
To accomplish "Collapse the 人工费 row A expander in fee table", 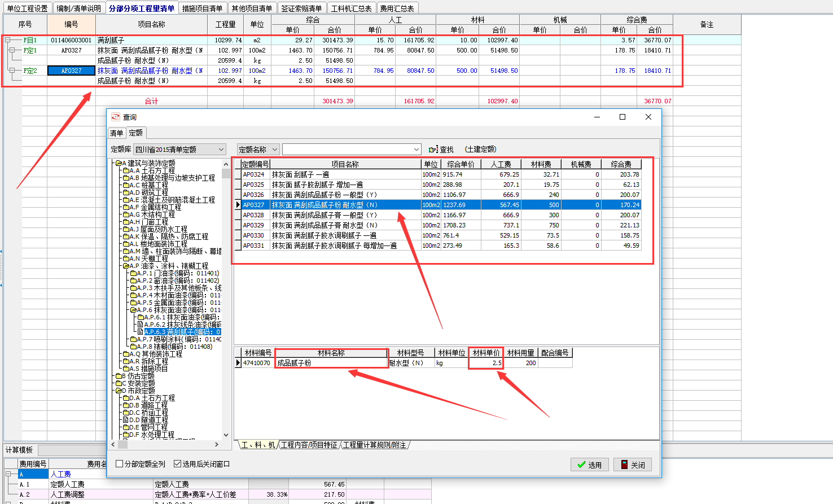I will click(x=8, y=474).
